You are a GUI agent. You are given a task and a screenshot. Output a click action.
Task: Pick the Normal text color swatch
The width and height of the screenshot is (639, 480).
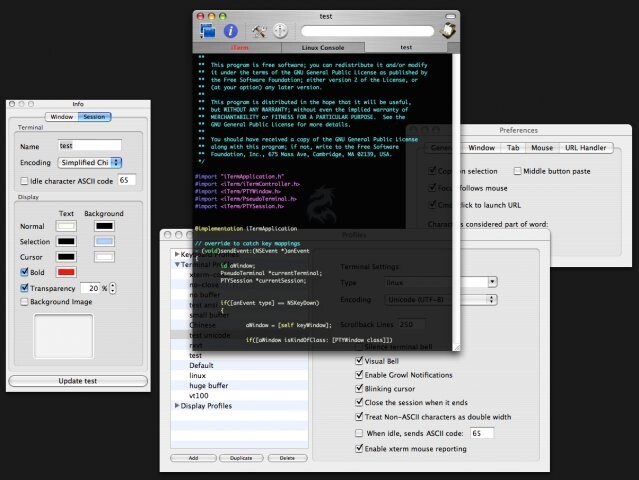click(x=66, y=226)
